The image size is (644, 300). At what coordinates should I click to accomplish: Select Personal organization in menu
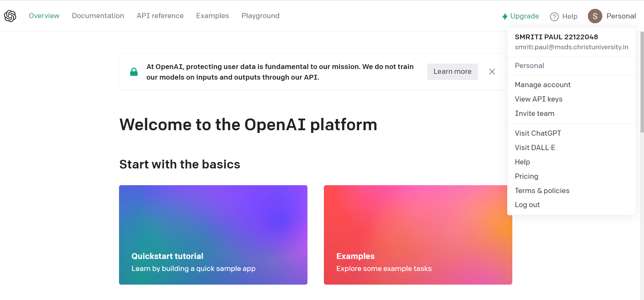tap(571, 66)
